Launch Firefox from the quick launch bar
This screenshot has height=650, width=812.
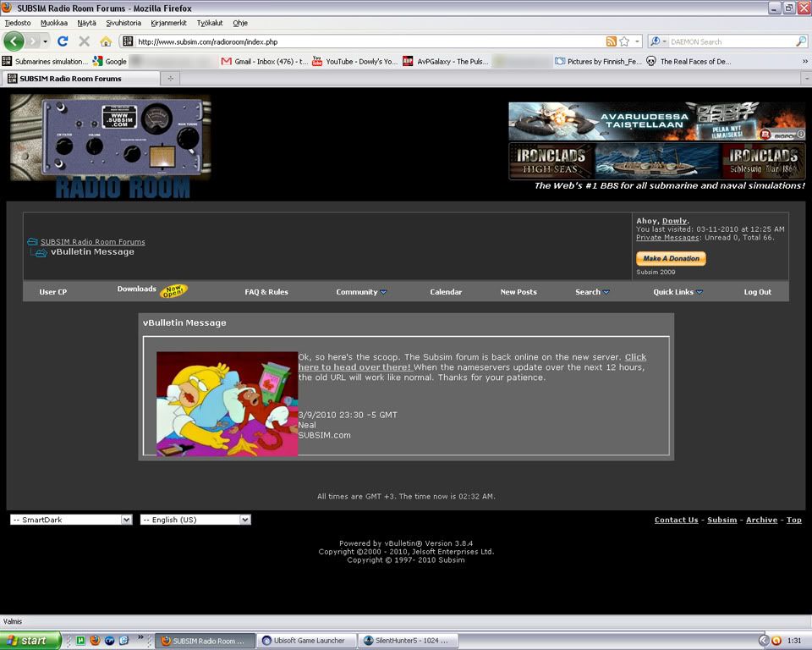pyautogui.click(x=95, y=641)
